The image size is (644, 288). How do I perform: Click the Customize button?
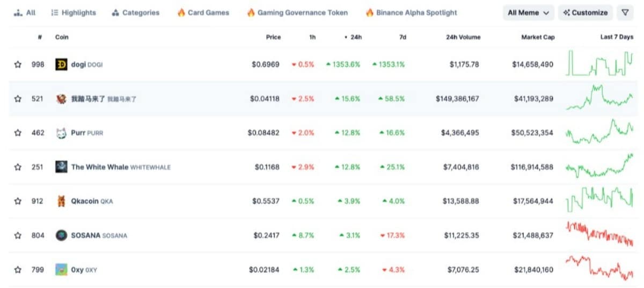[x=586, y=12]
